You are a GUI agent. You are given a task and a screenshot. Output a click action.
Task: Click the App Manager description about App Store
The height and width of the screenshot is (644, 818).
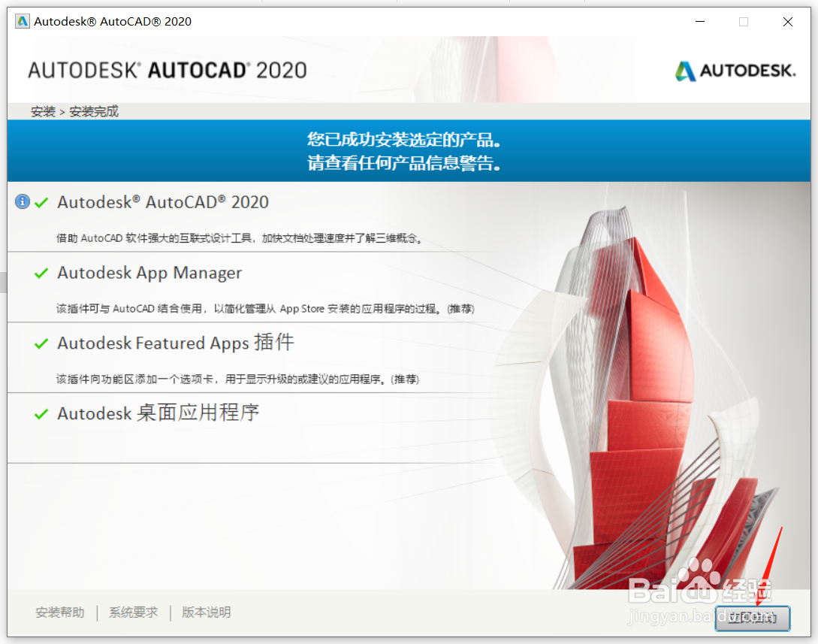pos(265,309)
